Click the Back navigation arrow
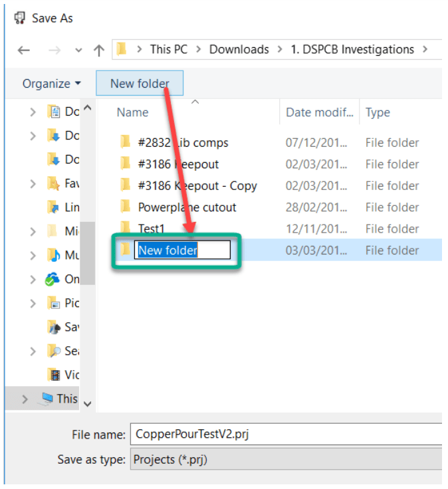 coord(24,50)
